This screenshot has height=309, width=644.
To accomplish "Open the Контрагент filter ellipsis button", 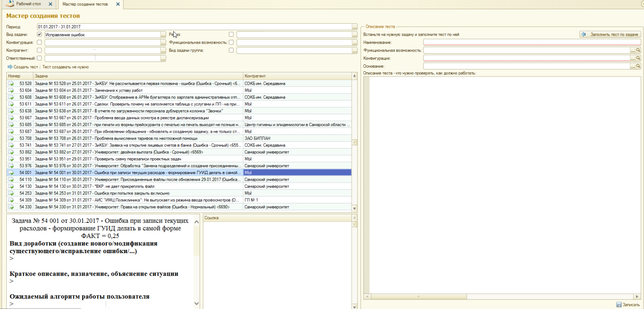I will pos(163,51).
